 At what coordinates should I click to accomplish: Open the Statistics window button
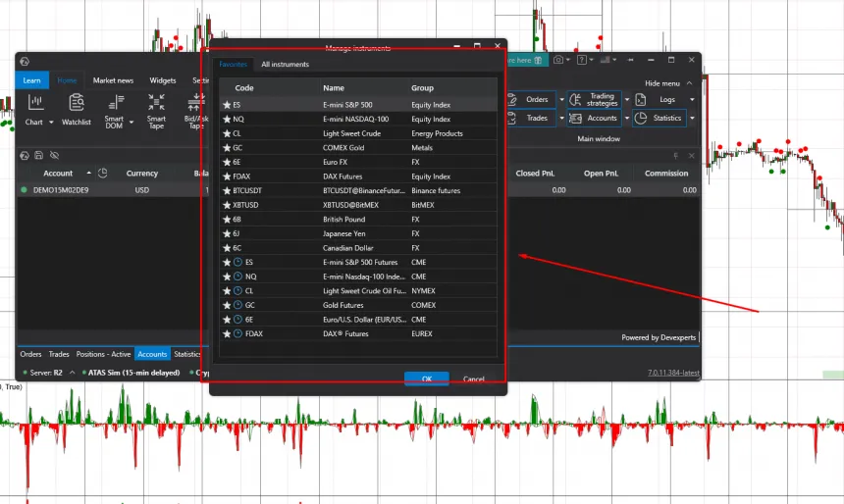[x=659, y=118]
